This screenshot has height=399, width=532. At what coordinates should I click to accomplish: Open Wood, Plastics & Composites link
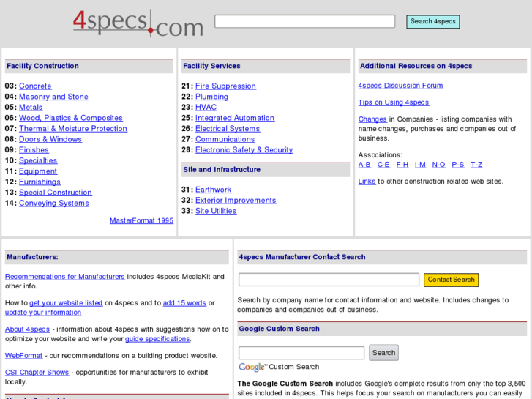[x=71, y=118]
